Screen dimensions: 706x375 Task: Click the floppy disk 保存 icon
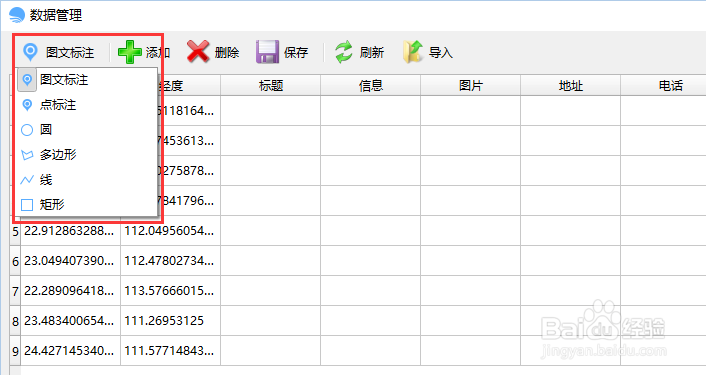tap(267, 52)
